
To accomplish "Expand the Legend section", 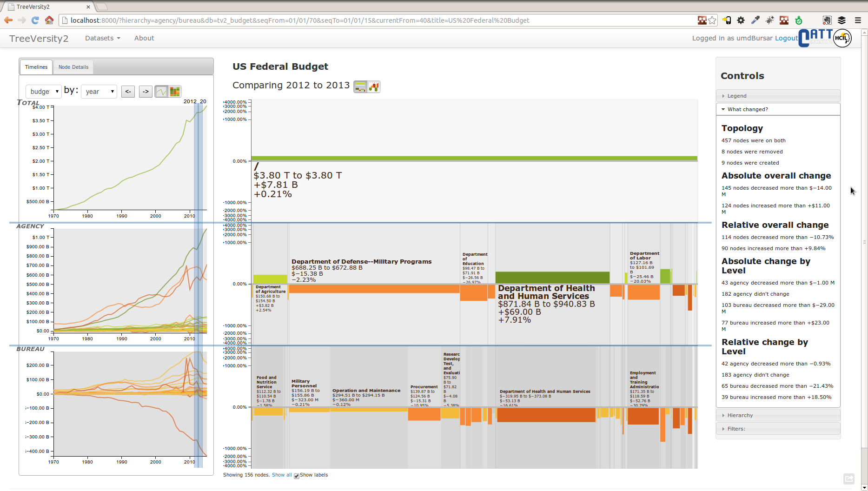I will point(737,96).
